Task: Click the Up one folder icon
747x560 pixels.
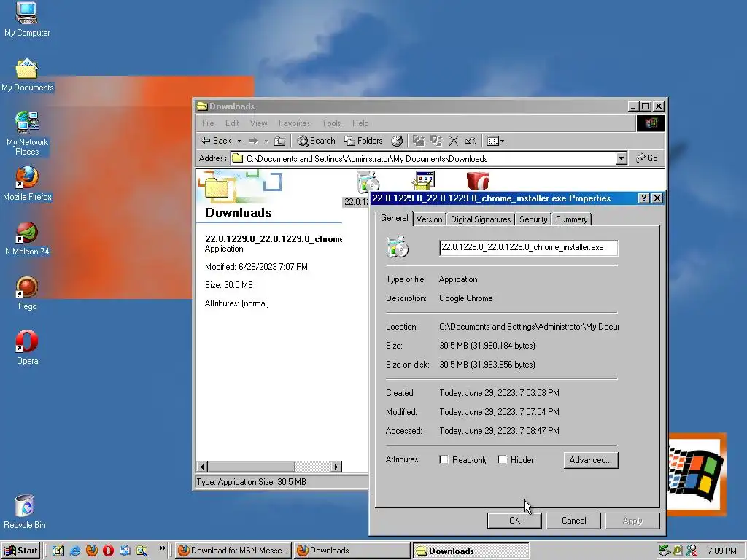Action: (280, 141)
